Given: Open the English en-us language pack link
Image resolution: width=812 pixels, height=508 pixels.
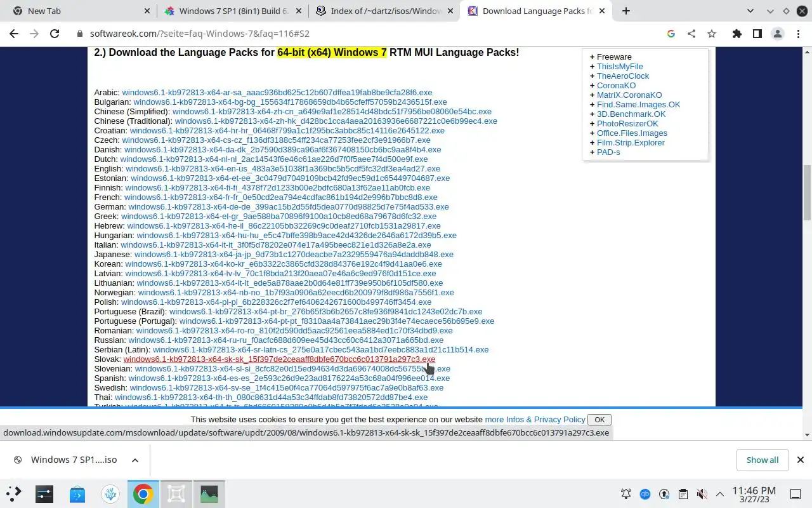Looking at the screenshot, I should 283,169.
